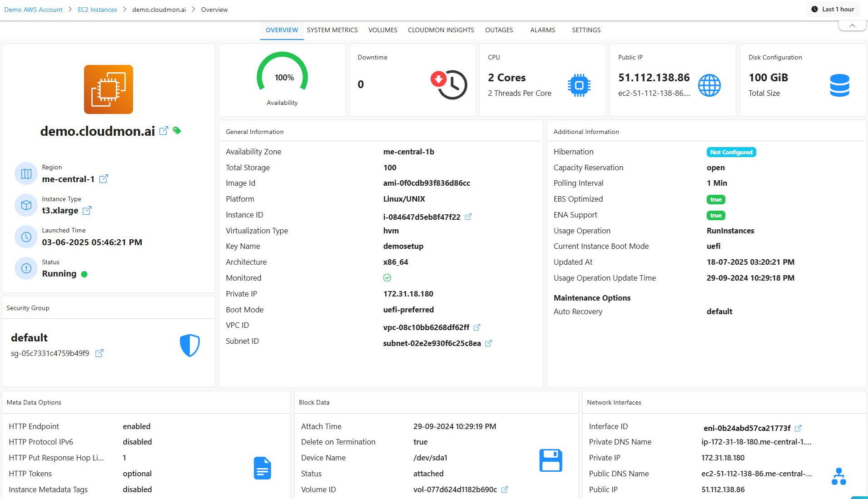
Task: Open external link icon next to hostname
Action: (164, 131)
